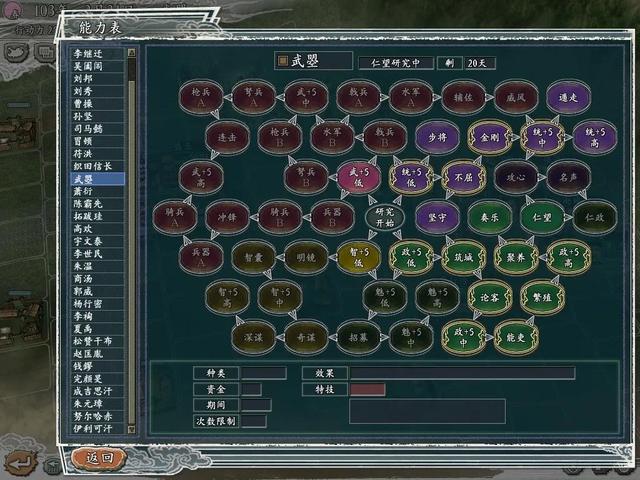Viewport: 640px width, 480px height.
Task: Select the 枪兵A skill node
Action: tap(201, 98)
